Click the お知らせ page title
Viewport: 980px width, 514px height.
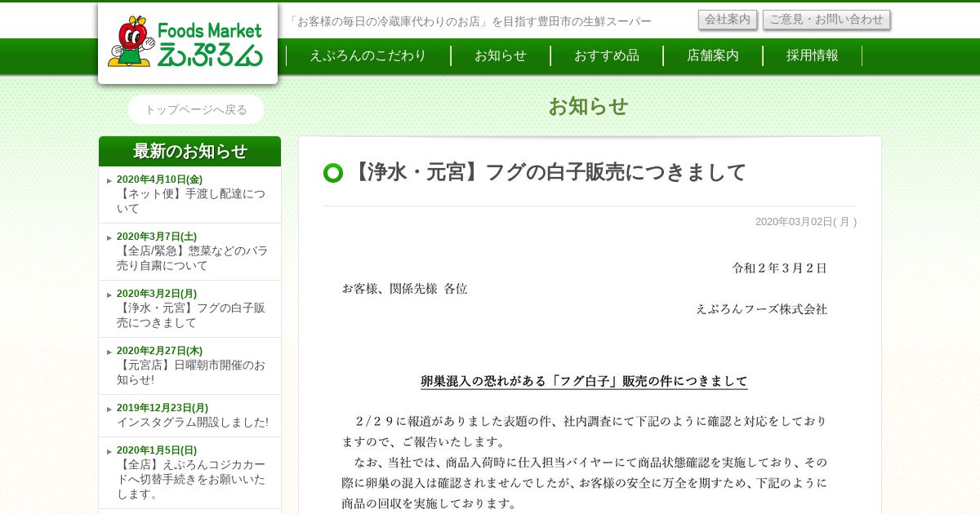click(x=588, y=107)
